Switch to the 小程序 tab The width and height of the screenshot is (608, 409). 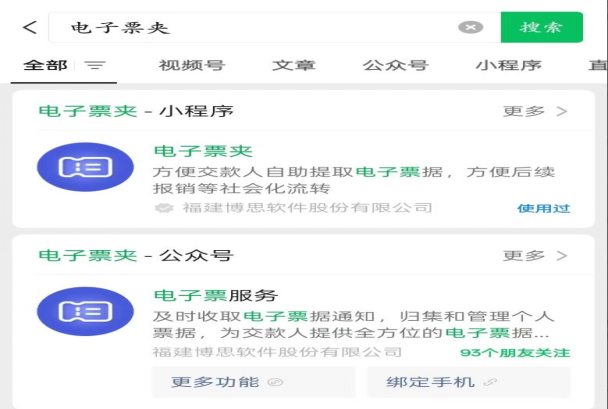(508, 65)
